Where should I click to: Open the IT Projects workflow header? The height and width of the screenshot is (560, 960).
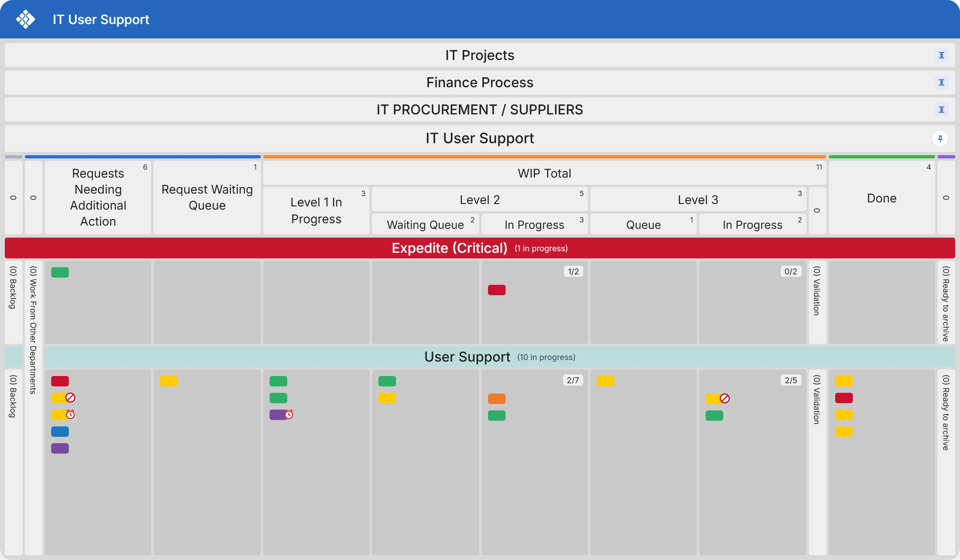point(480,55)
